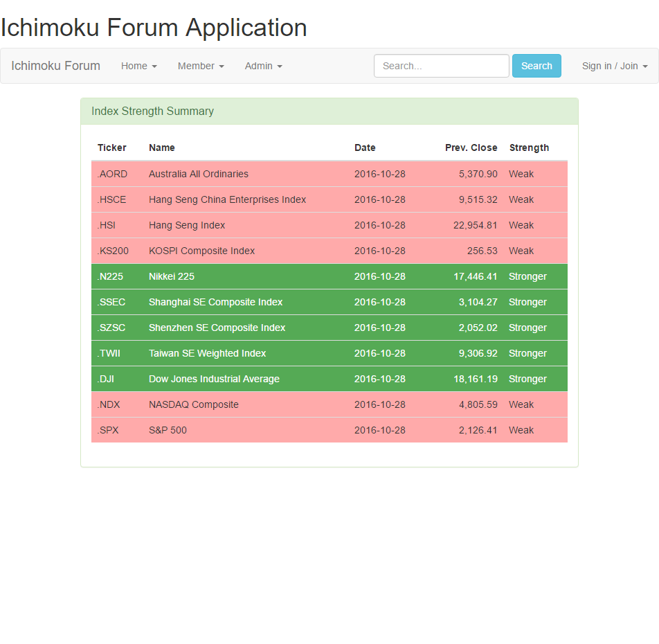Select the Nikkei 225 row

tap(329, 276)
